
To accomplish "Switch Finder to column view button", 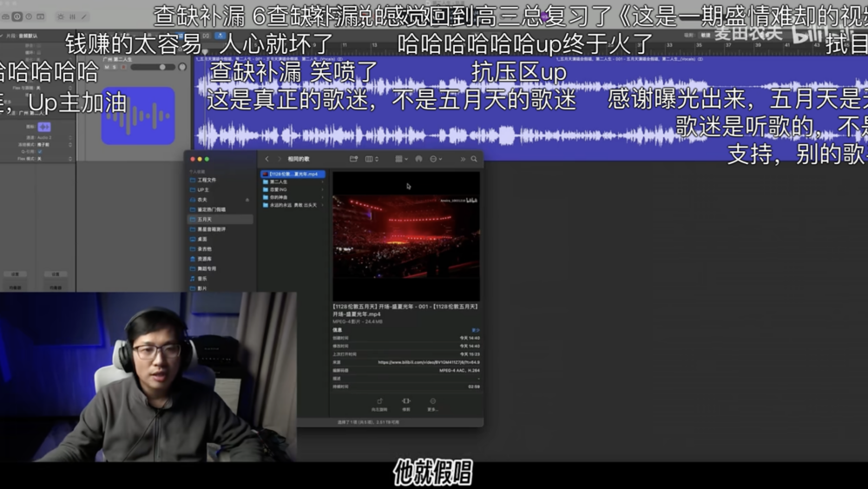I will pos(372,159).
